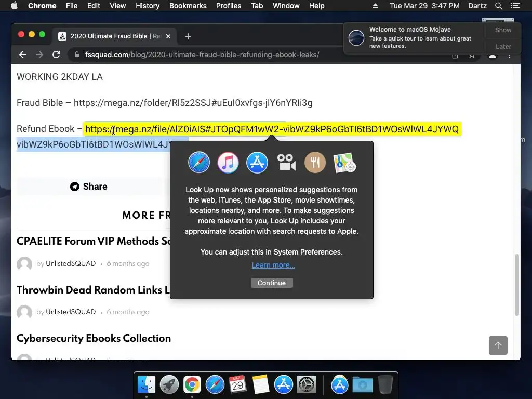Viewport: 532px width, 399px height.
Task: Open Safari from the Dock
Action: pyautogui.click(x=215, y=385)
